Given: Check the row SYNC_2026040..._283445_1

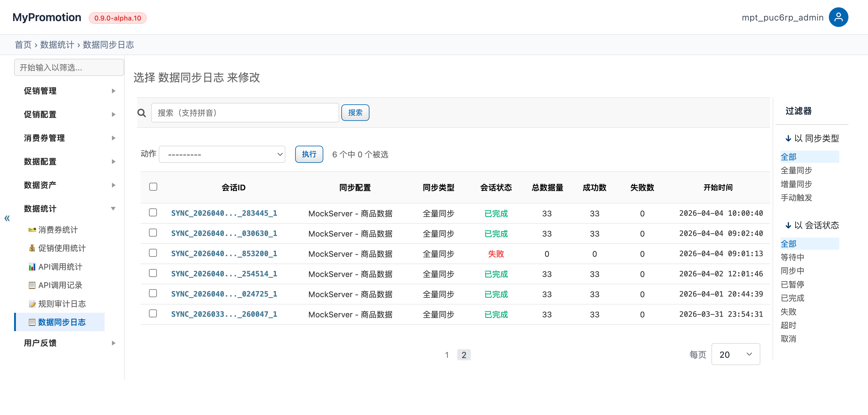Looking at the screenshot, I should 153,212.
